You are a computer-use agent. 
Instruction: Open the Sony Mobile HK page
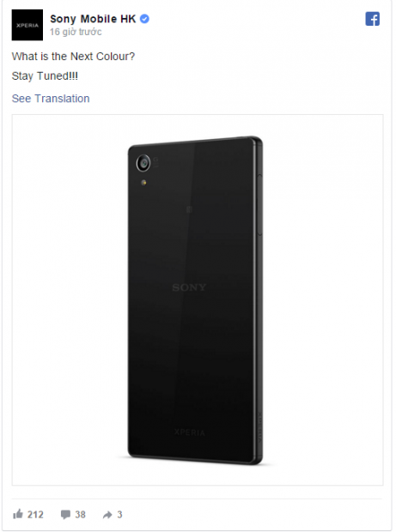point(93,19)
